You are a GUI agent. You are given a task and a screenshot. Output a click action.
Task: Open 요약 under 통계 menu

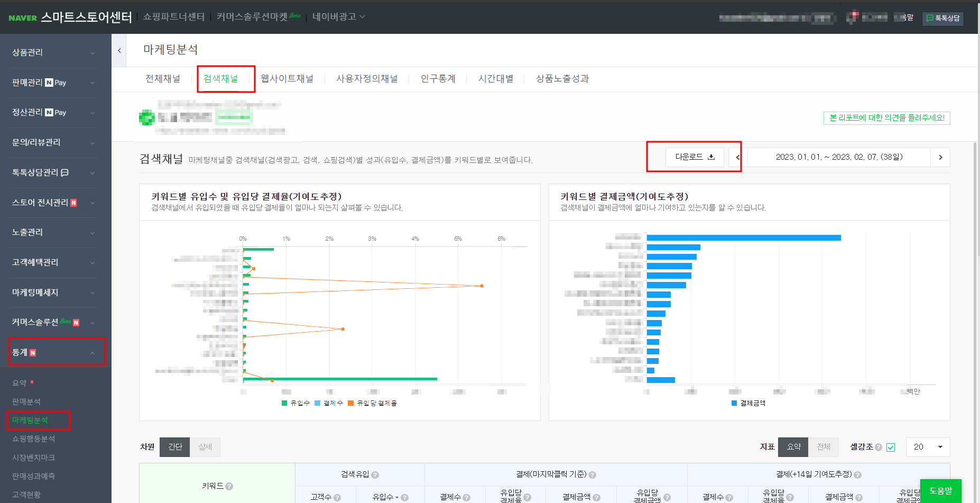pos(20,383)
